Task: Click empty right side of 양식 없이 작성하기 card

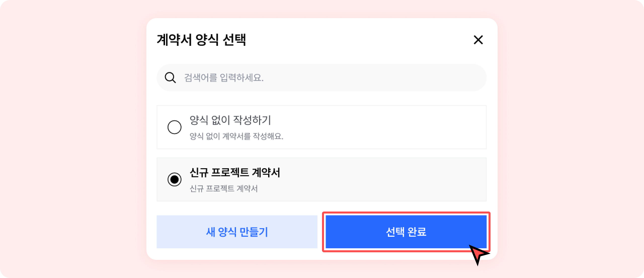Action: click(403, 127)
